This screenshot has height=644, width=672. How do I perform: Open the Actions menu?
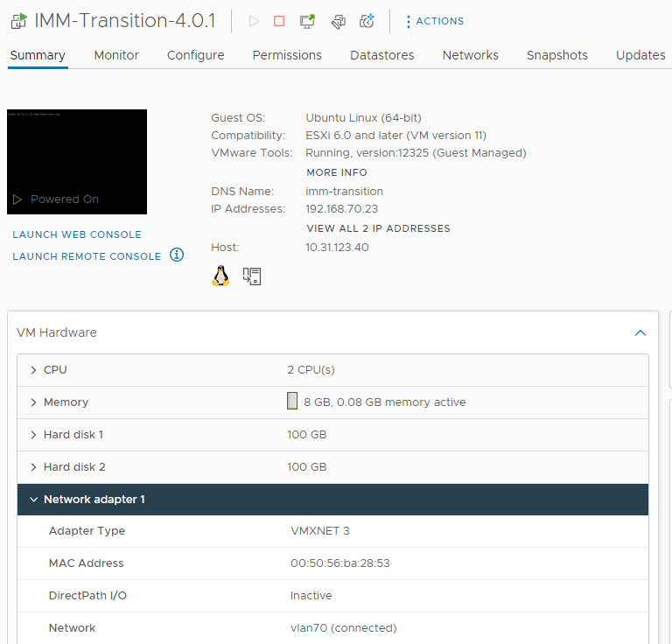pyautogui.click(x=435, y=21)
